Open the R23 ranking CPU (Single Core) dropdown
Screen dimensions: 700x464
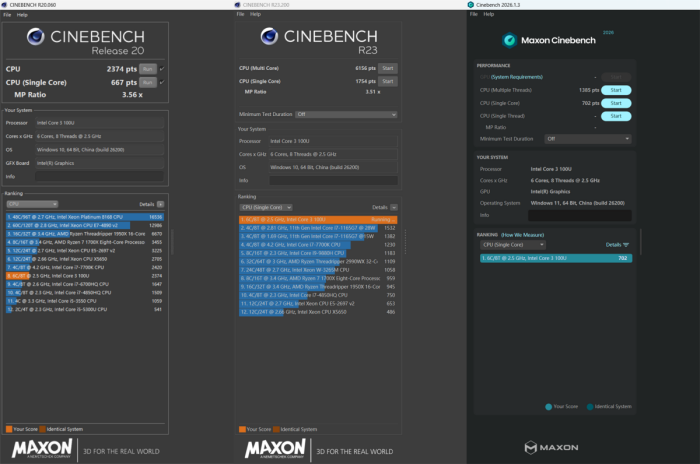tap(266, 207)
